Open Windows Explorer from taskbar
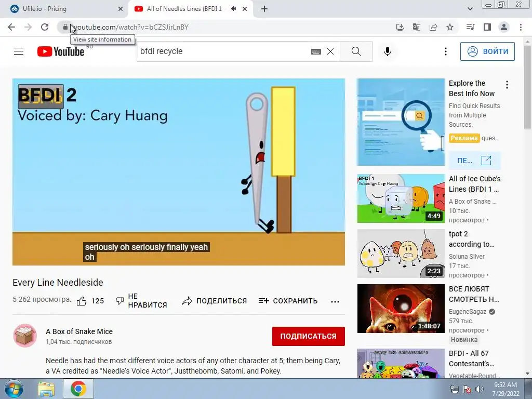The height and width of the screenshot is (399, 532). 46,389
